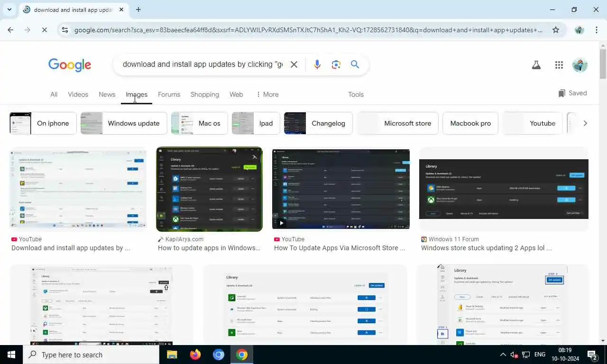Image resolution: width=607 pixels, height=364 pixels.
Task: Open 'Download and install app updates by' link
Action: click(71, 248)
